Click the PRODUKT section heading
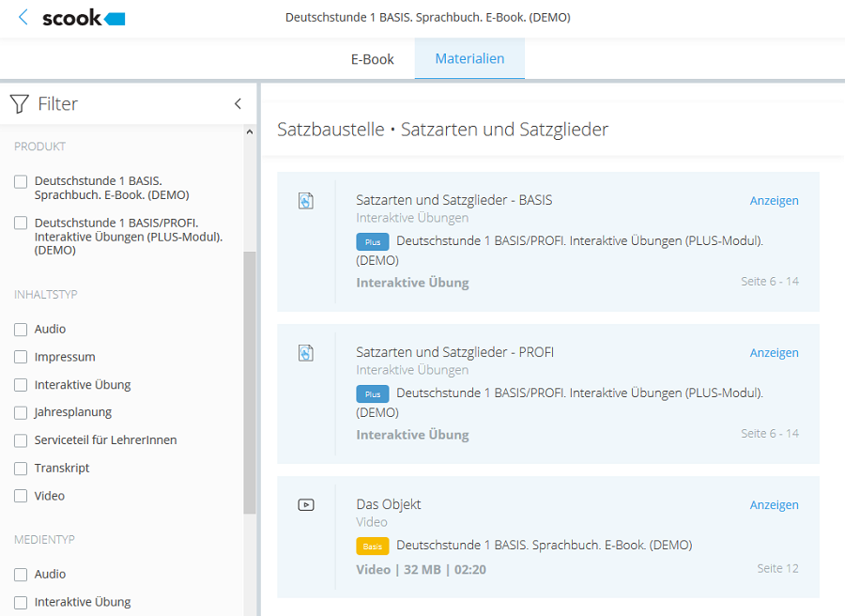Screen dimensions: 845x616 tap(39, 146)
